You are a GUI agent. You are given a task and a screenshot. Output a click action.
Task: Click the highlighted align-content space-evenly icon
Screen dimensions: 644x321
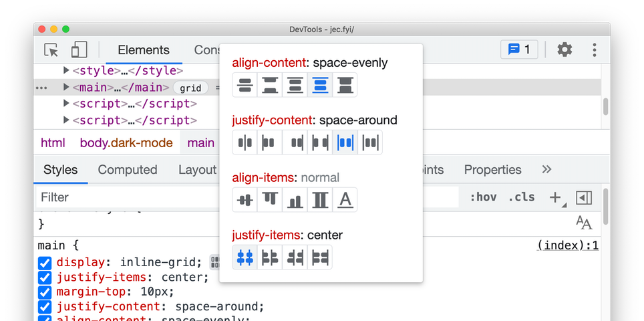(320, 85)
